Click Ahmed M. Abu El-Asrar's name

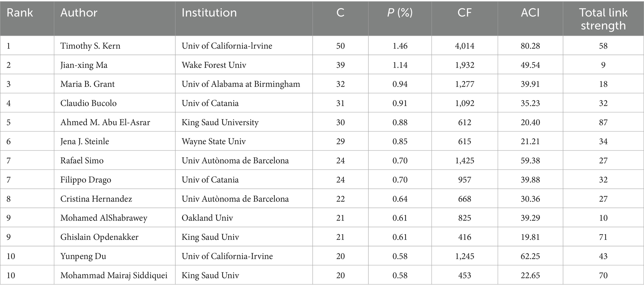coord(105,122)
